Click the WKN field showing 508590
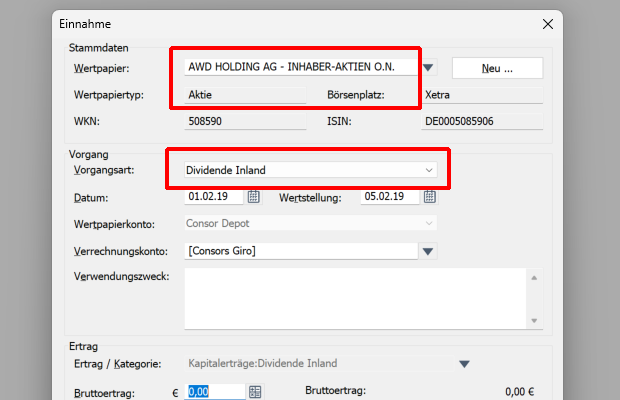620x400 pixels. 245,121
